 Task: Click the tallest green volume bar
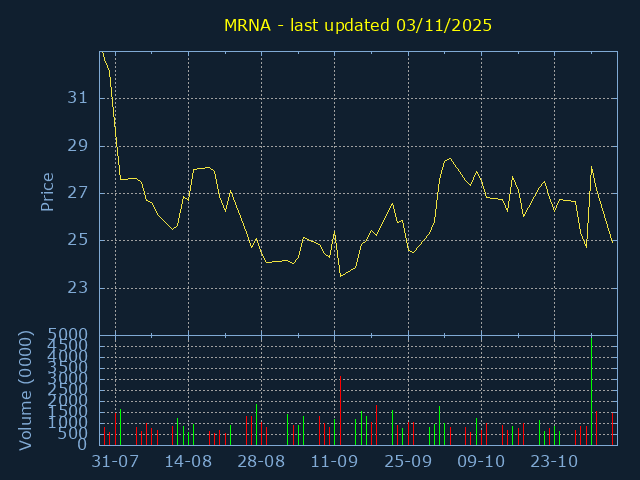pyautogui.click(x=591, y=391)
